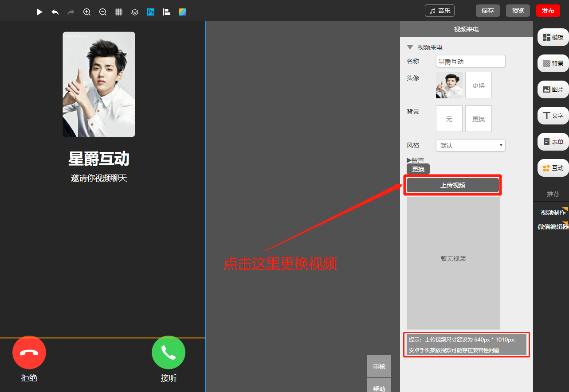The image size is (569, 392).
Task: Collapse the 视频来电 section triangle
Action: 410,47
